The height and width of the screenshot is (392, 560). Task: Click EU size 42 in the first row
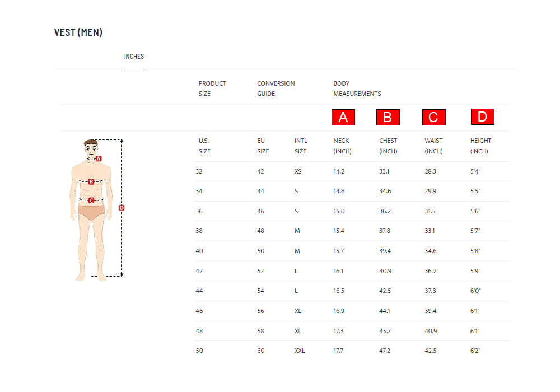click(260, 171)
